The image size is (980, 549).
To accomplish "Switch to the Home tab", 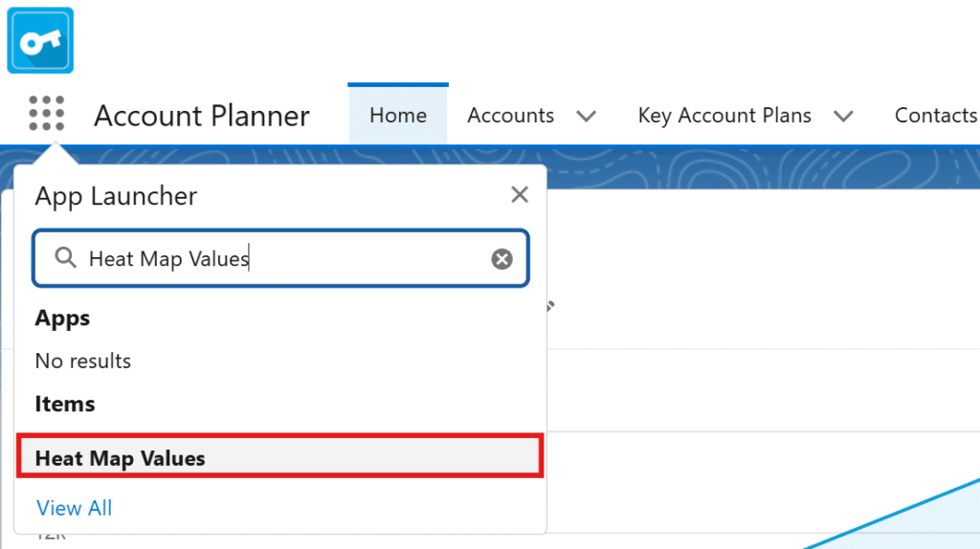I will [x=398, y=115].
